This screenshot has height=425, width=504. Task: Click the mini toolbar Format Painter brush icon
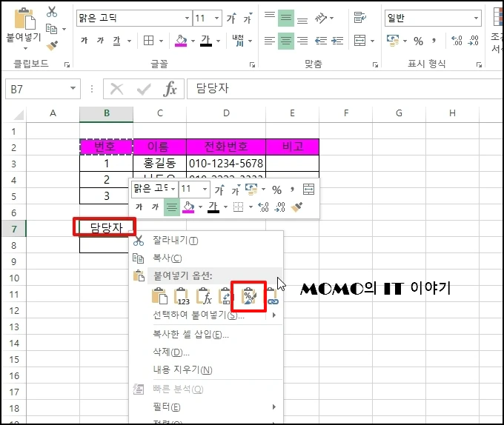296,207
